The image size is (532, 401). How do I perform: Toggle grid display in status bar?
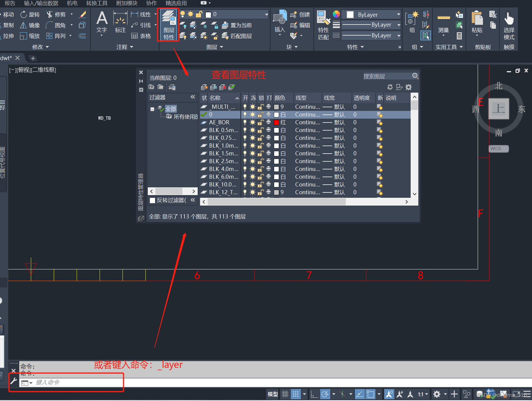pyautogui.click(x=285, y=394)
